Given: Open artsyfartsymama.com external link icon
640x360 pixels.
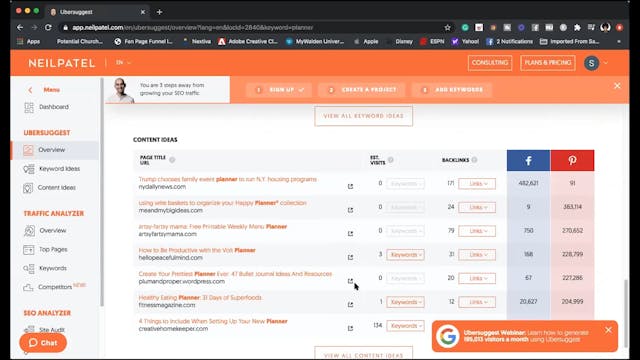Looking at the screenshot, I should coord(350,233).
